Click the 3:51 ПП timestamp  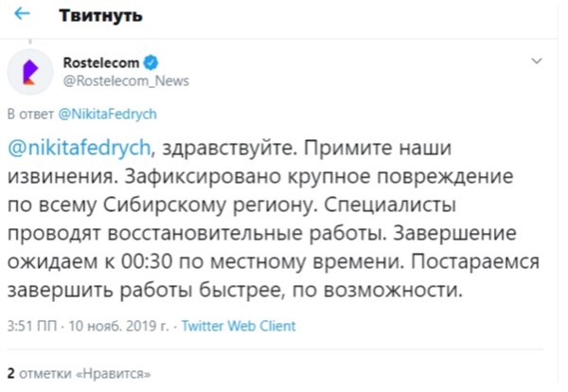click(32, 326)
